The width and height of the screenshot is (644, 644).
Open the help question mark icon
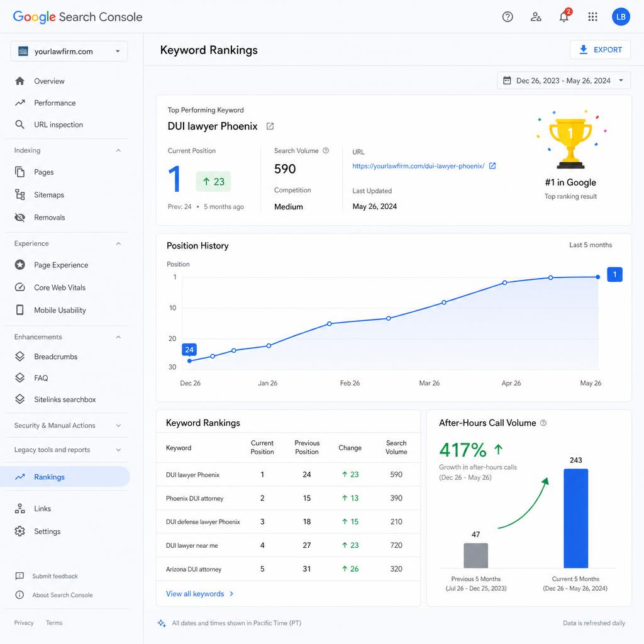click(x=508, y=17)
